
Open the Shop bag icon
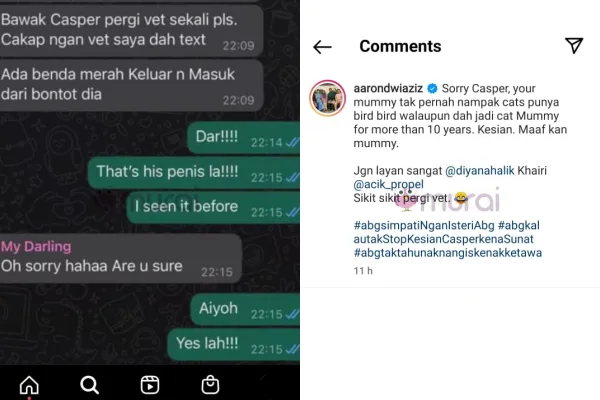[210, 385]
